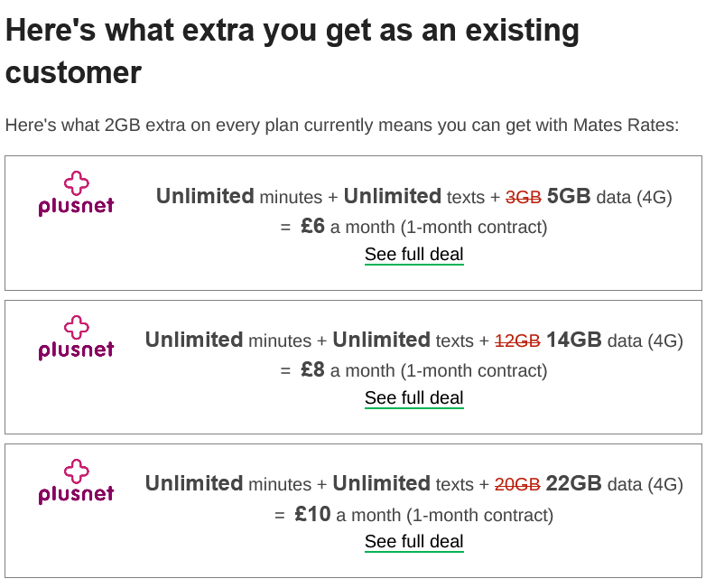Click the crossed-out 12GB text
The width and height of the screenshot is (715, 588).
(x=517, y=341)
